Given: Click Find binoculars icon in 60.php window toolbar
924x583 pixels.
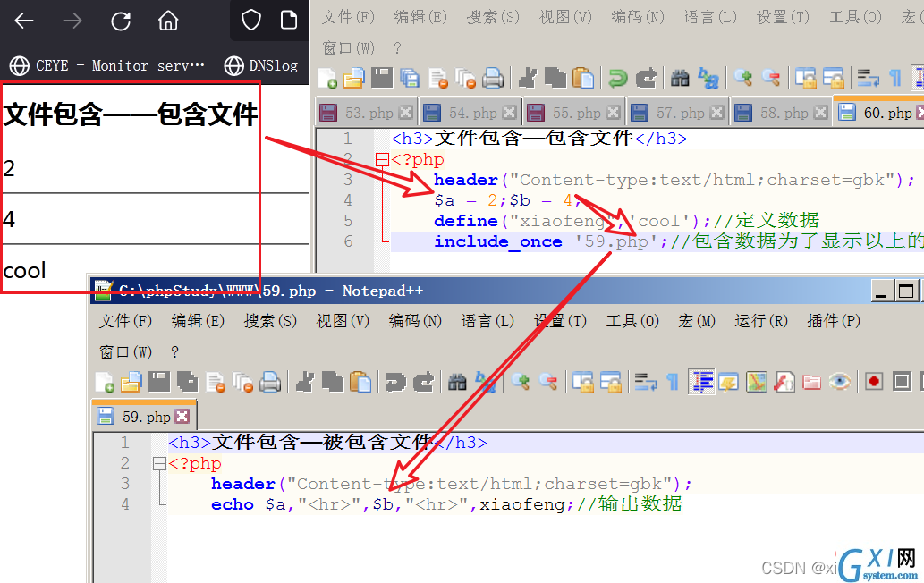Looking at the screenshot, I should click(x=680, y=79).
